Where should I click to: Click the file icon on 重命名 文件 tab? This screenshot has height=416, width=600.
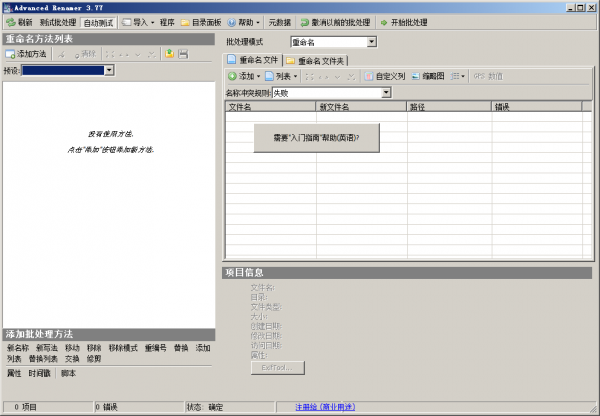tap(232, 59)
